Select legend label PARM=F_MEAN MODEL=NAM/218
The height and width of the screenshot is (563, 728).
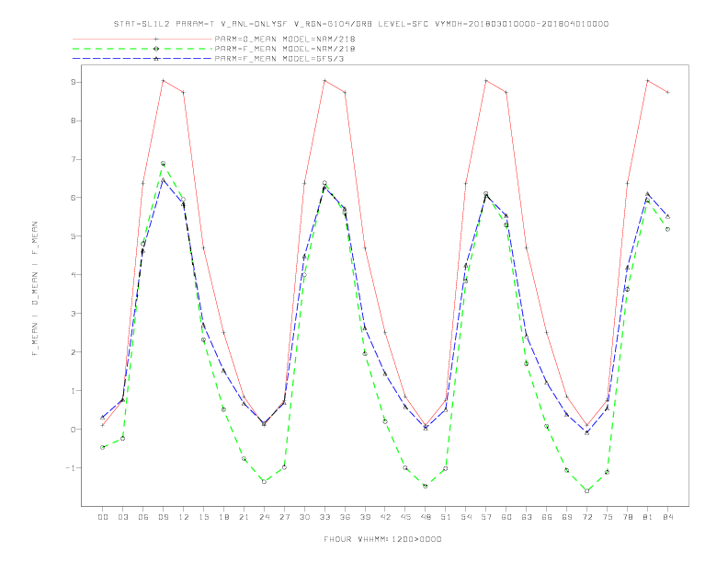[x=285, y=49]
